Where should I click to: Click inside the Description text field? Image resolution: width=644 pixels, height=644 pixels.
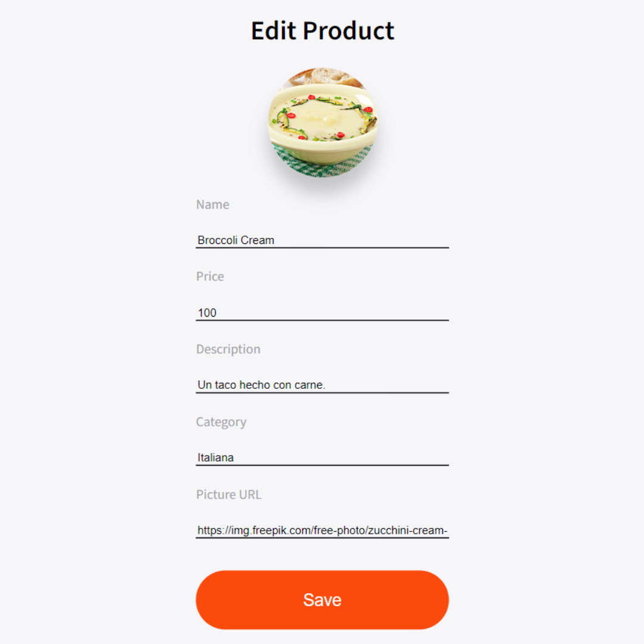[322, 385]
